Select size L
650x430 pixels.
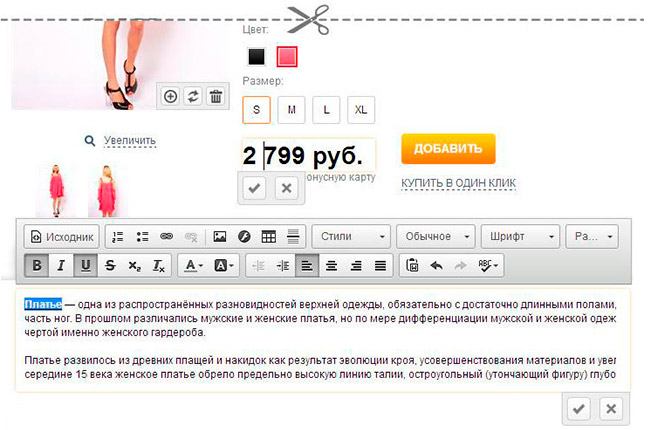tap(326, 110)
